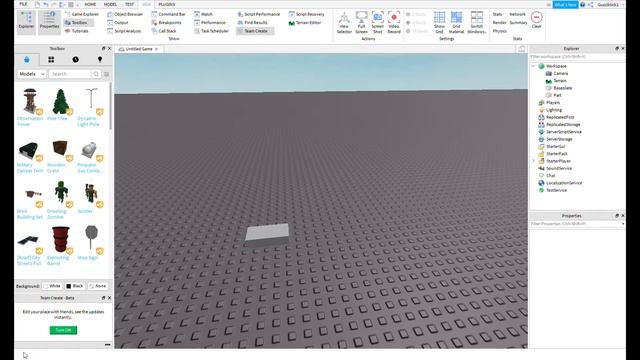Viewport: 640px width, 360px height.
Task: Open the Toolbox Inventory grid tab
Action: click(x=51, y=60)
